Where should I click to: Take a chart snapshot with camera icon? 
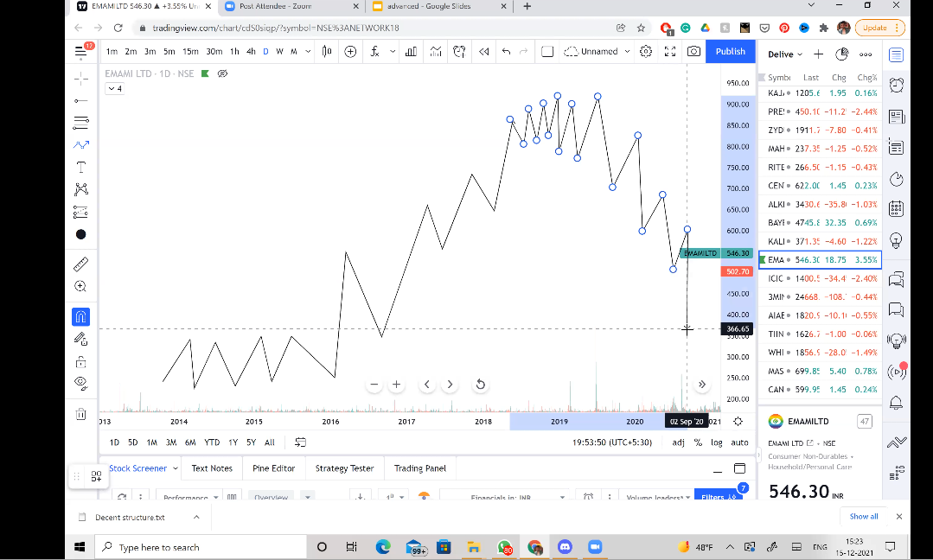point(693,51)
